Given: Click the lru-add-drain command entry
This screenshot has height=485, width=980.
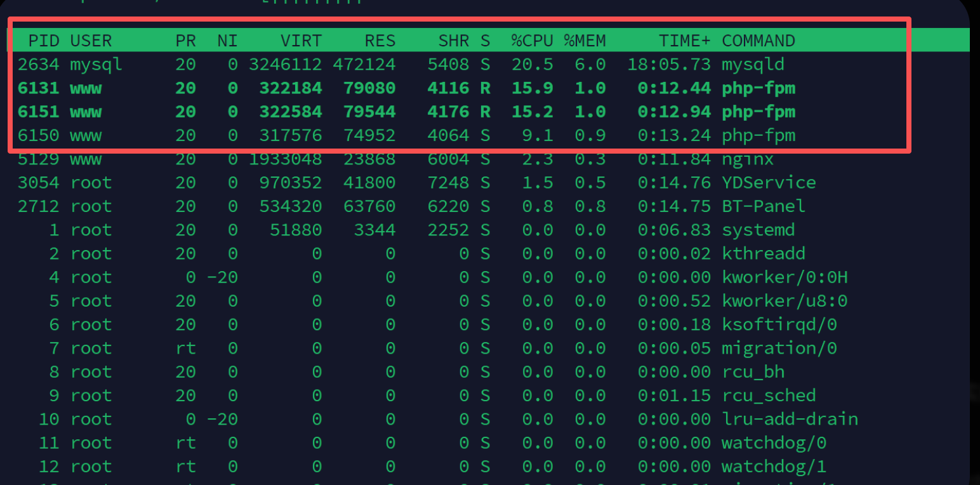Looking at the screenshot, I should coord(789,419).
